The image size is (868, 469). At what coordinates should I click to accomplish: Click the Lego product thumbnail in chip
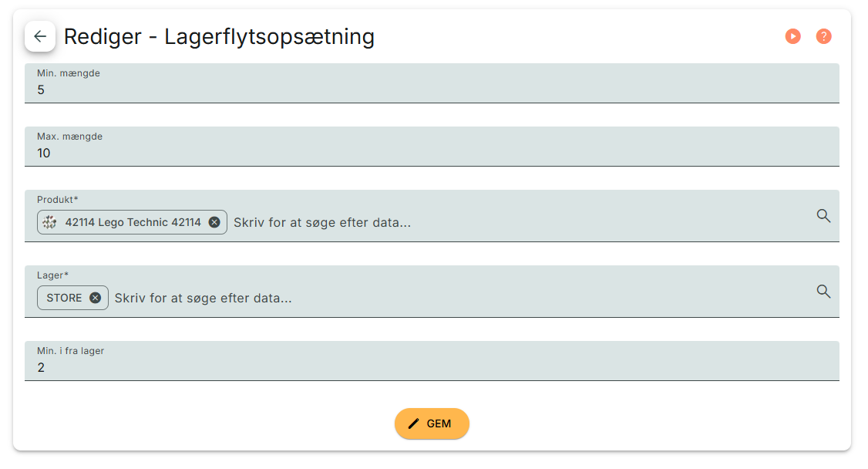50,222
